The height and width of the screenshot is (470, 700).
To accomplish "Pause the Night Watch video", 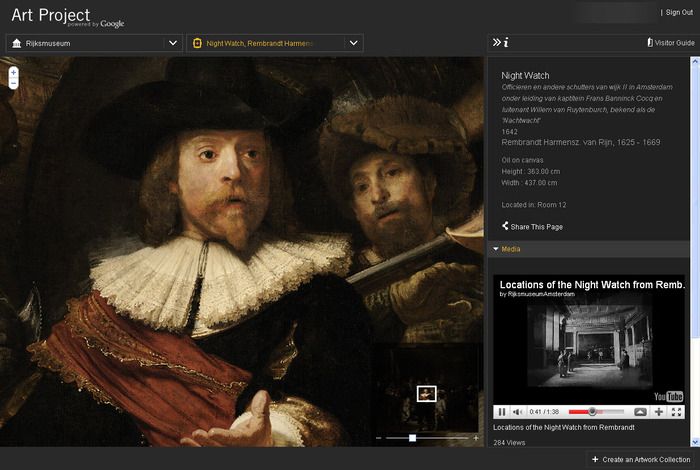I will (x=502, y=412).
